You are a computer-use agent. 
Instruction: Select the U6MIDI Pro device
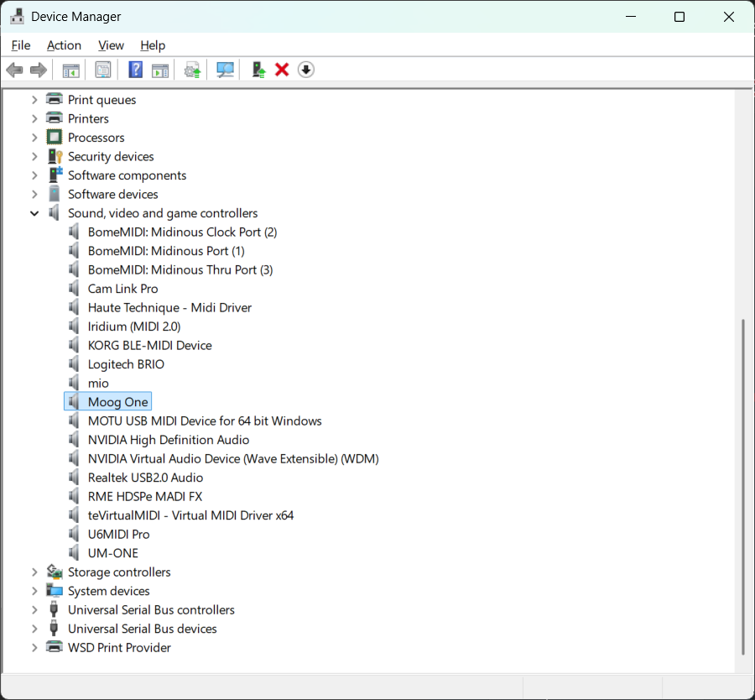(x=119, y=534)
